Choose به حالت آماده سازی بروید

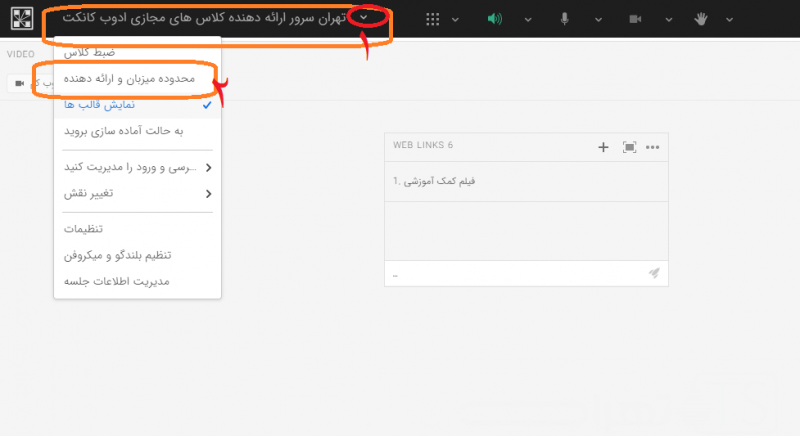coord(137,131)
